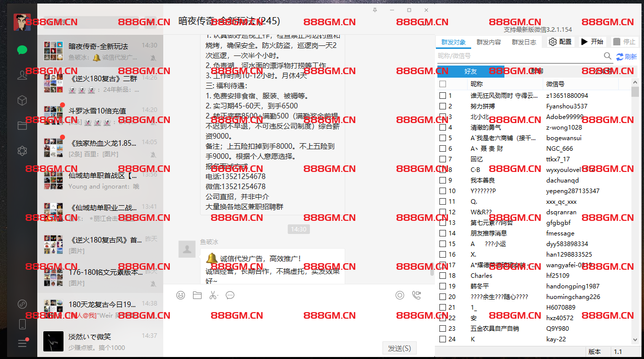
Task: Open contacts icon in the left sidebar
Action: 22,75
